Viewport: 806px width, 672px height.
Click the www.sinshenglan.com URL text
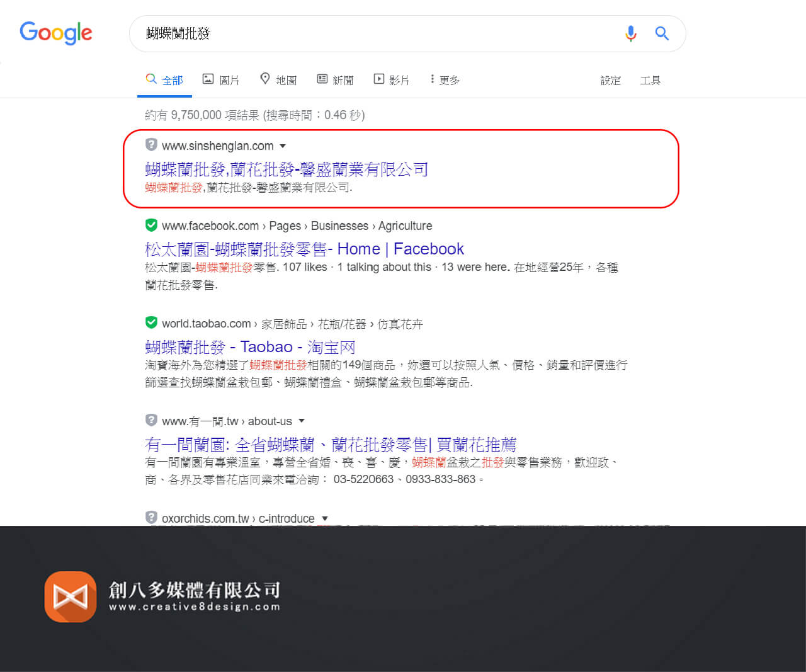[x=218, y=146]
